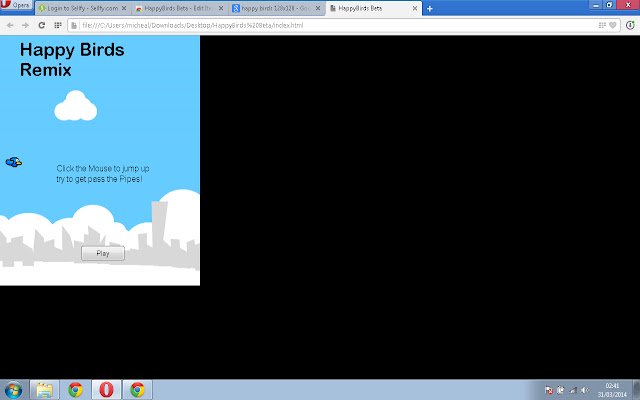Open the Action Center flag icon
Viewport: 640px width, 400px height.
point(549,390)
